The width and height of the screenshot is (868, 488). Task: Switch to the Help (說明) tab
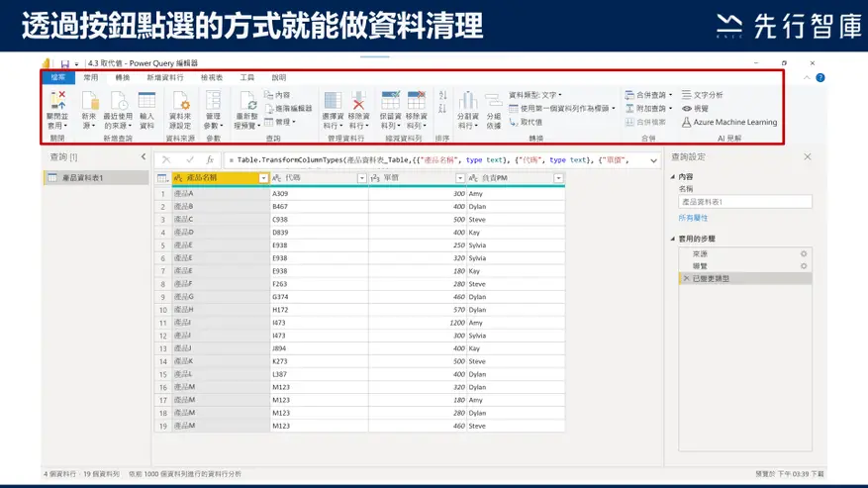(279, 78)
